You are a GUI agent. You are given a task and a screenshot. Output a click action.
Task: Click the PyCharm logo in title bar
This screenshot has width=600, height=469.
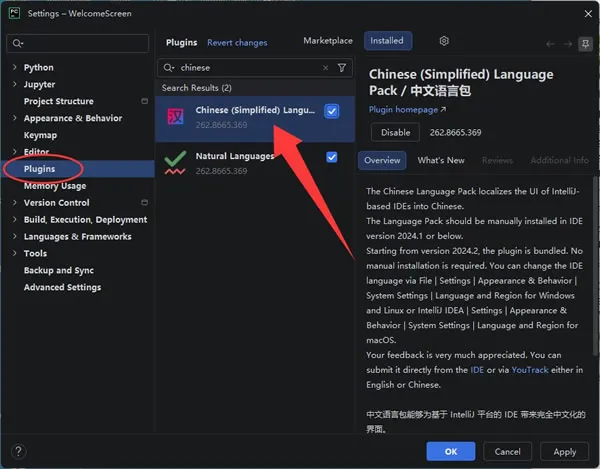[x=15, y=13]
